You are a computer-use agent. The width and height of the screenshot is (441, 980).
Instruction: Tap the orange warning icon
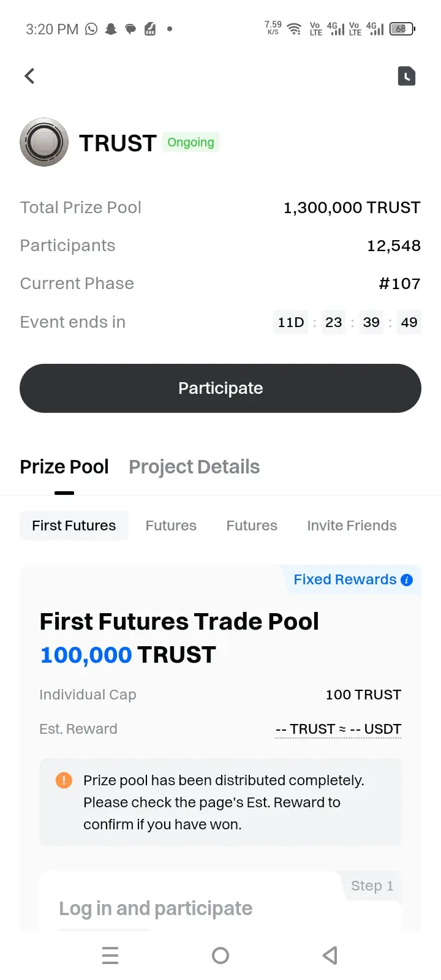pos(64,780)
